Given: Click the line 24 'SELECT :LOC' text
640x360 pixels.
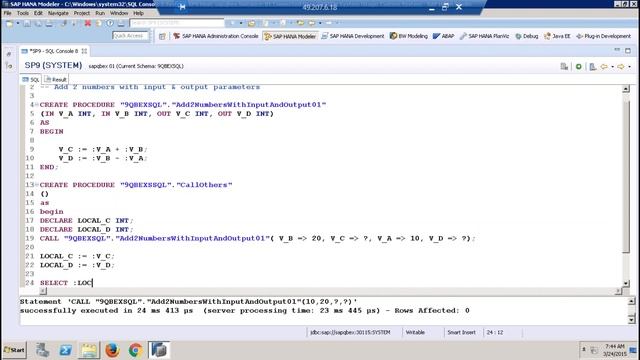Looking at the screenshot, I should 66,282.
